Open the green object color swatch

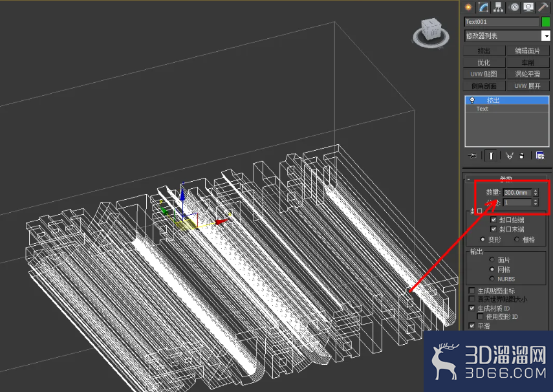pos(546,22)
